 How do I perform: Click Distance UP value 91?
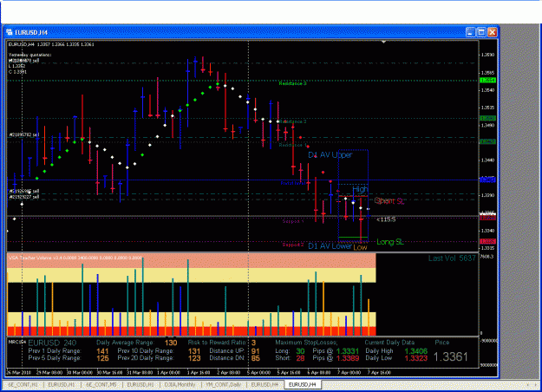click(256, 351)
